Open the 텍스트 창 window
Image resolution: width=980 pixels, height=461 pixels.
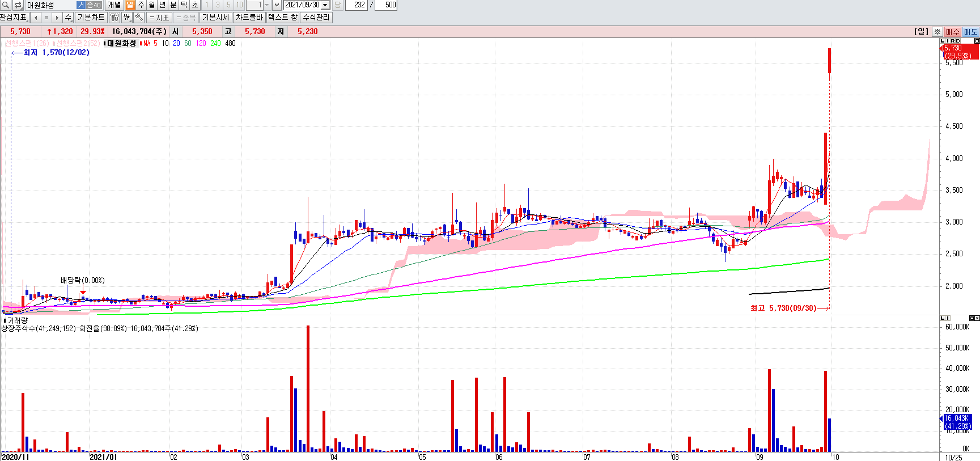pos(283,18)
